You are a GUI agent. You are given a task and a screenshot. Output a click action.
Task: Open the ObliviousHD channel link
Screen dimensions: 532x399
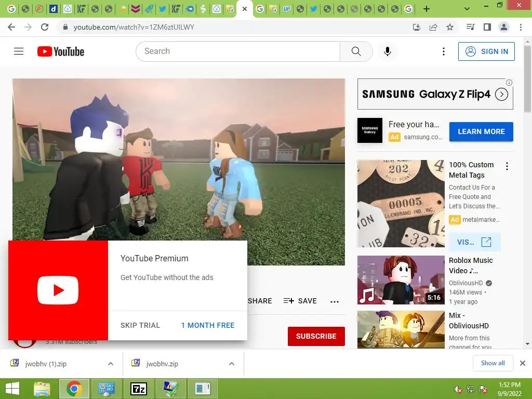coord(466,283)
